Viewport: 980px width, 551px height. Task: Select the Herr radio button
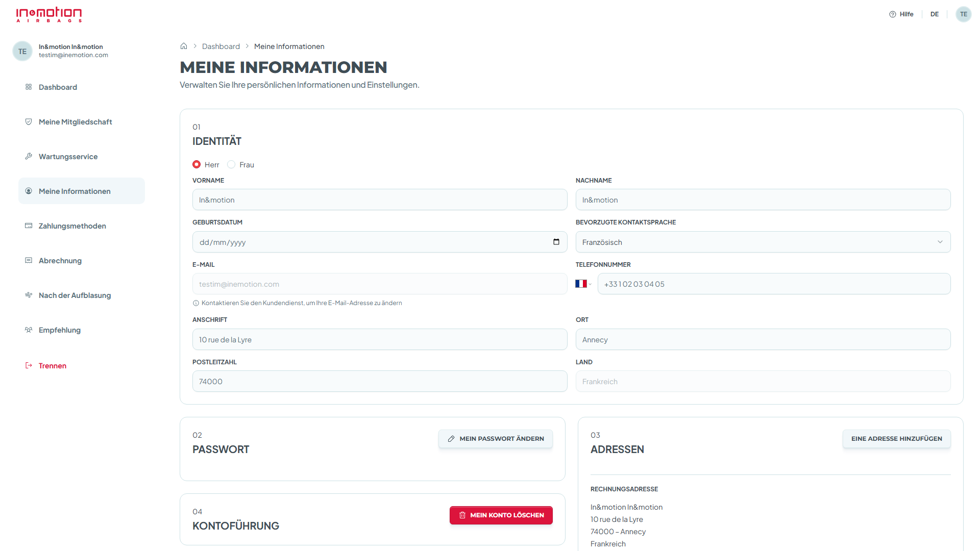(197, 164)
